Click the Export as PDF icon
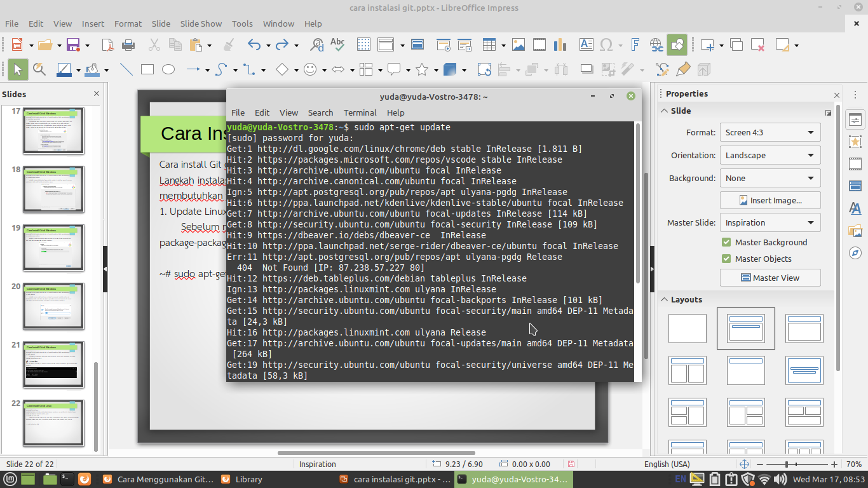The width and height of the screenshot is (868, 488). click(x=108, y=45)
